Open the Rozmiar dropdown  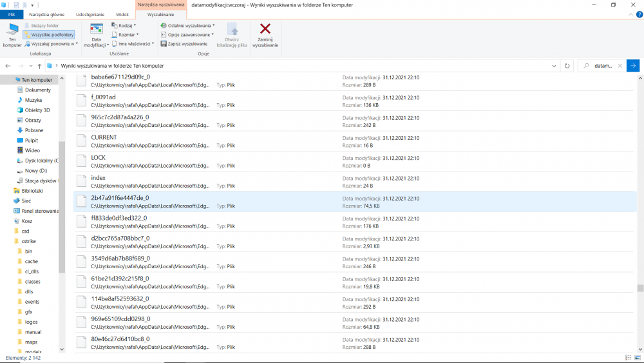click(x=126, y=35)
